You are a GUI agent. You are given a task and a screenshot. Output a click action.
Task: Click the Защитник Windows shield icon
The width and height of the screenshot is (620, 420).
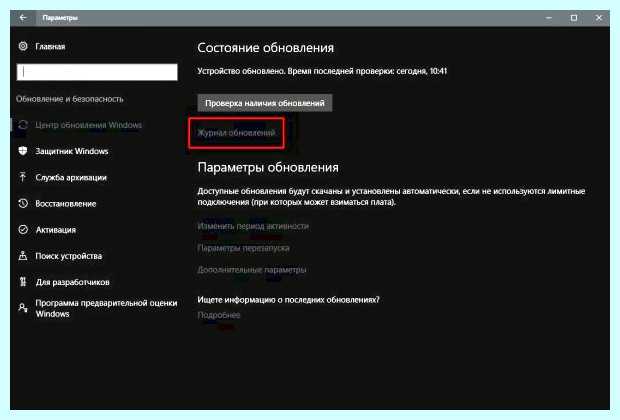pos(23,151)
